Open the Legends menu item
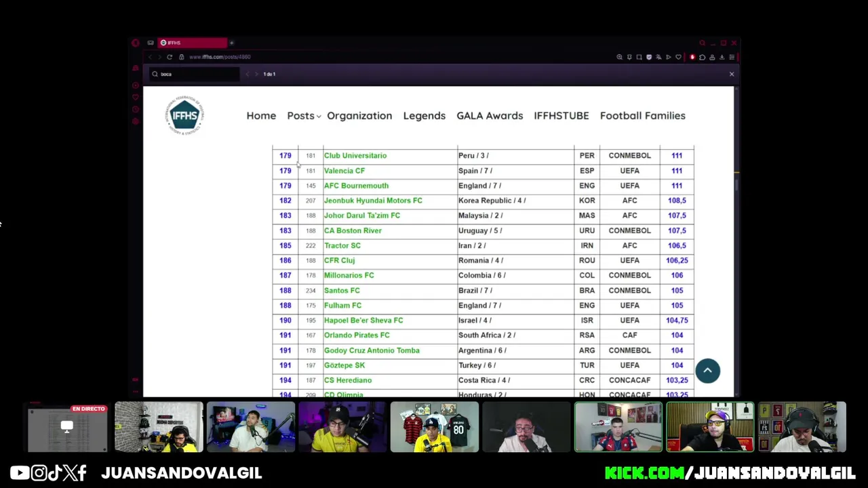The image size is (868, 488). tap(425, 115)
